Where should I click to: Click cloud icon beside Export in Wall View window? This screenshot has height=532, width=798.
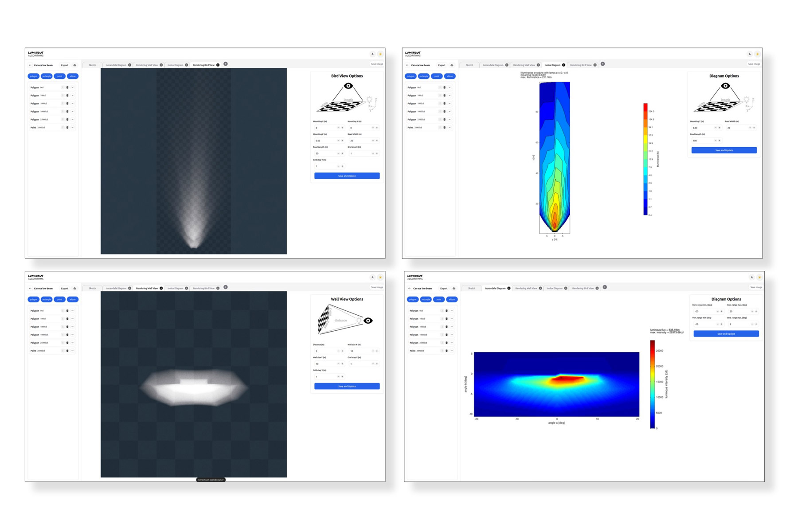[74, 288]
